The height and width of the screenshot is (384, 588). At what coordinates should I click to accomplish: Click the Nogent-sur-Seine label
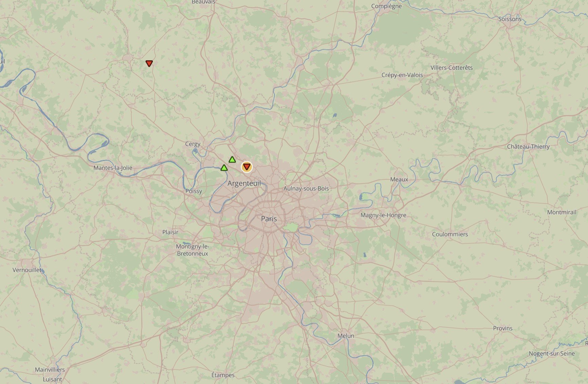(552, 354)
